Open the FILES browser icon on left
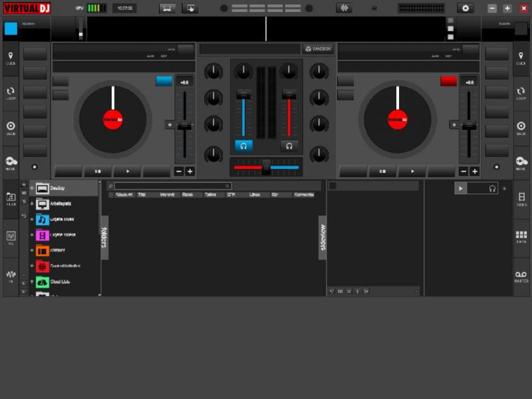The image size is (532, 399). (11, 198)
